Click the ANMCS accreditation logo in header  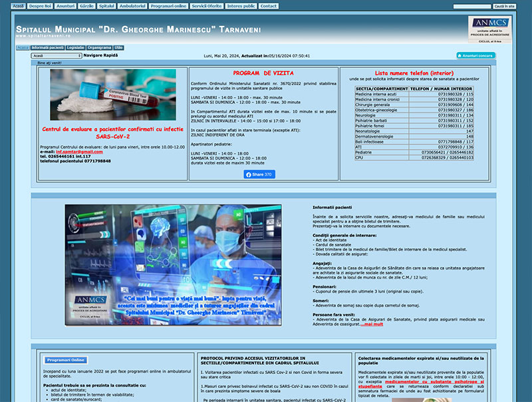(x=489, y=29)
